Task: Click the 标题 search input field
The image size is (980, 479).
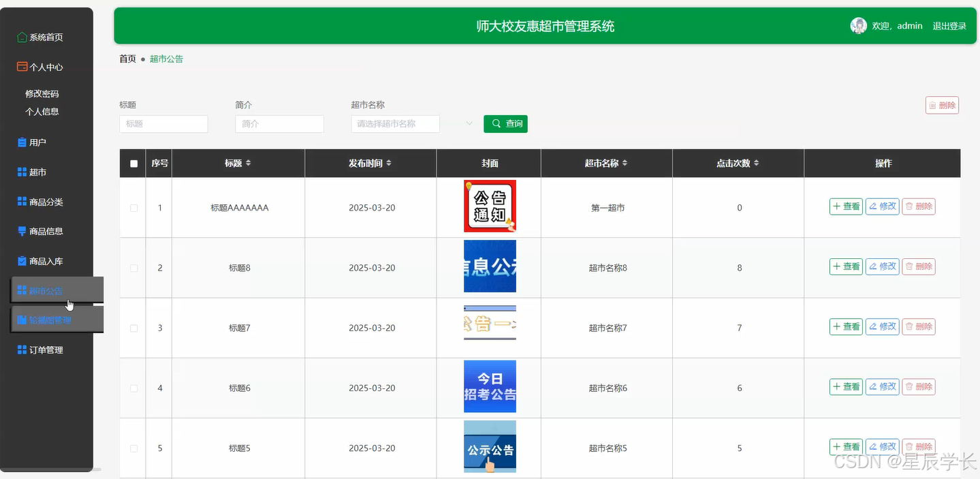Action: pos(163,124)
